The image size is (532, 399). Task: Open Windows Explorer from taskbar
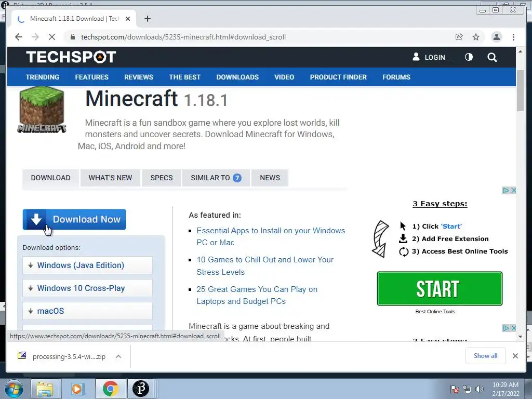[x=45, y=389]
